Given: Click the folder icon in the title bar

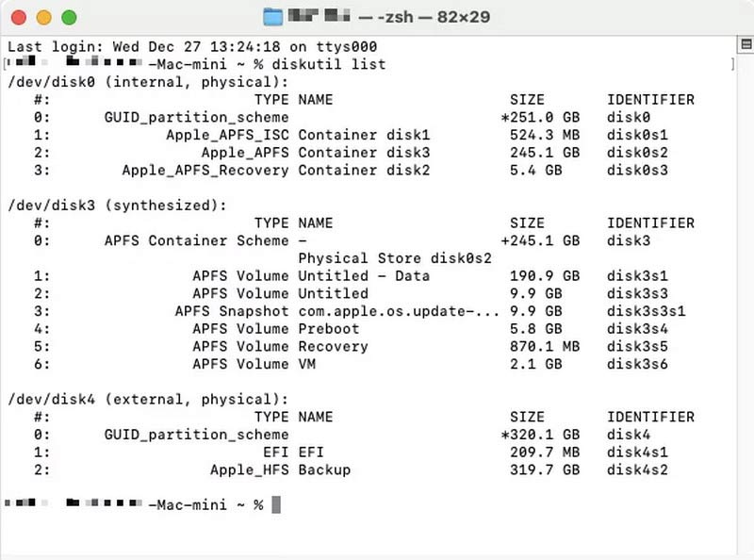Looking at the screenshot, I should (x=273, y=17).
